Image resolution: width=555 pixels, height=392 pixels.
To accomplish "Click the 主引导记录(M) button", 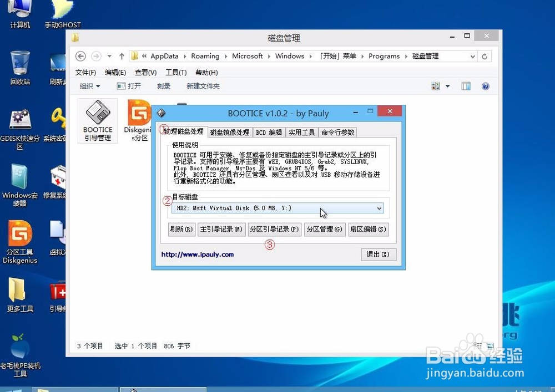I will [x=221, y=230].
